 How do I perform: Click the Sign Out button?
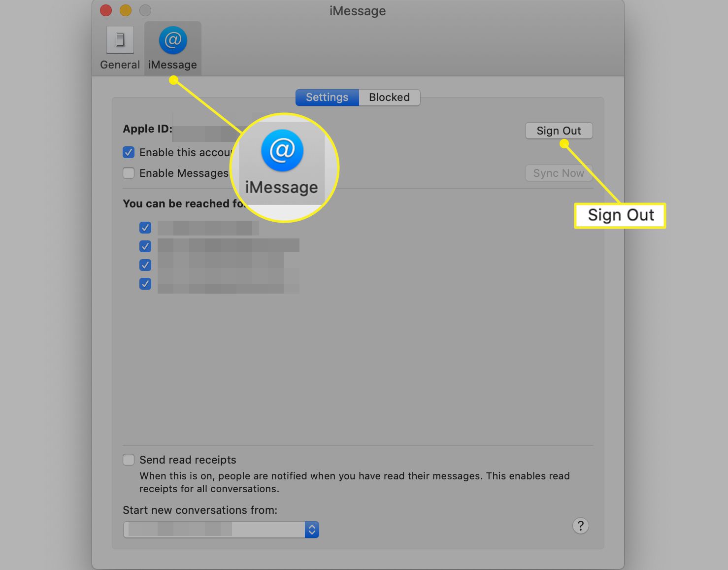click(x=559, y=131)
